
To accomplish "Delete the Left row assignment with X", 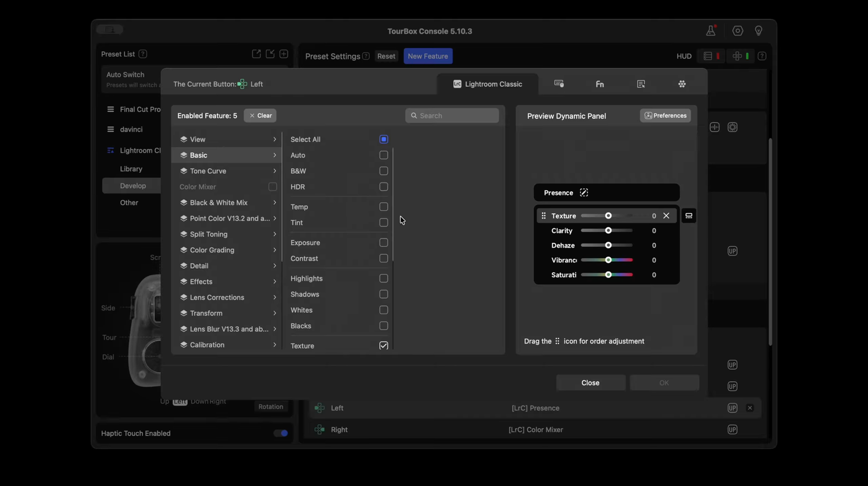I will [x=750, y=408].
